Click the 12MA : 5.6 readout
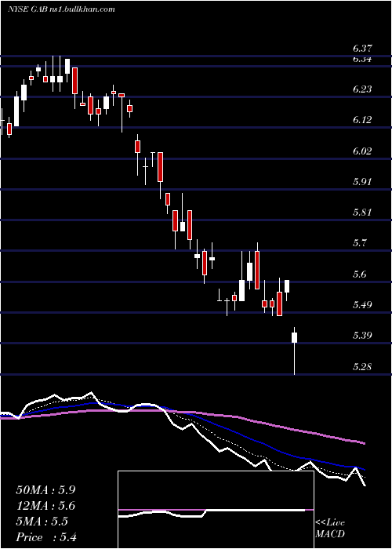The width and height of the screenshot is (392, 549). coord(45,506)
